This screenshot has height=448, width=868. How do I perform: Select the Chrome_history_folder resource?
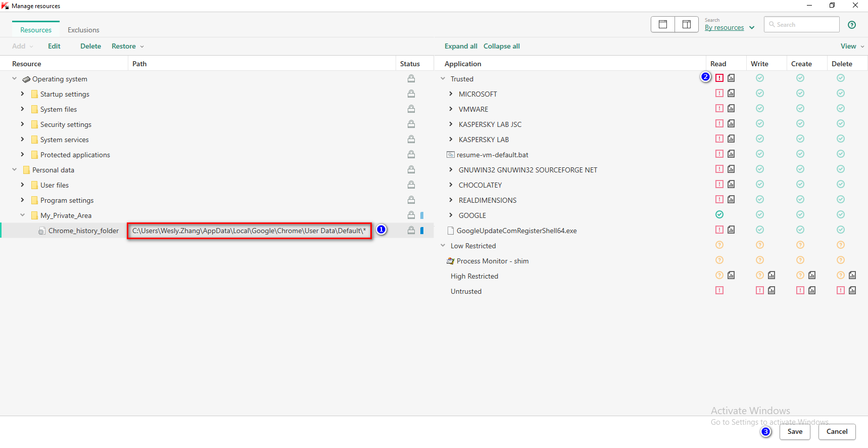pos(83,231)
